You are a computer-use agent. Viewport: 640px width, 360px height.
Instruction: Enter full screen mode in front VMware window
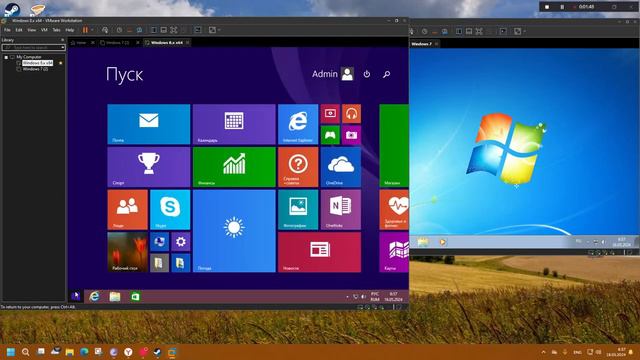point(174,30)
